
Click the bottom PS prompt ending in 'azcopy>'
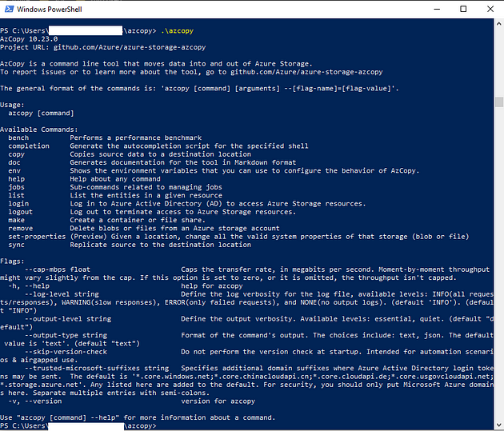tap(78, 426)
